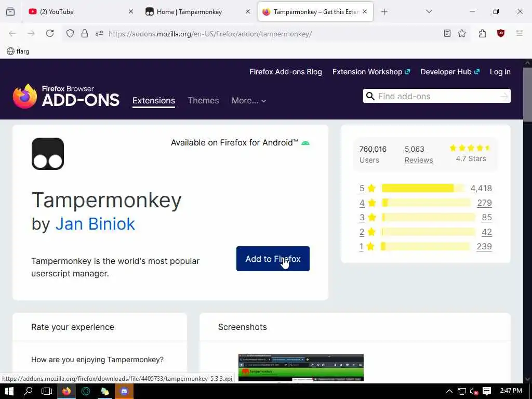The height and width of the screenshot is (399, 532).
Task: Close the Tampermonkey Get this Extension tab
Action: (x=365, y=11)
